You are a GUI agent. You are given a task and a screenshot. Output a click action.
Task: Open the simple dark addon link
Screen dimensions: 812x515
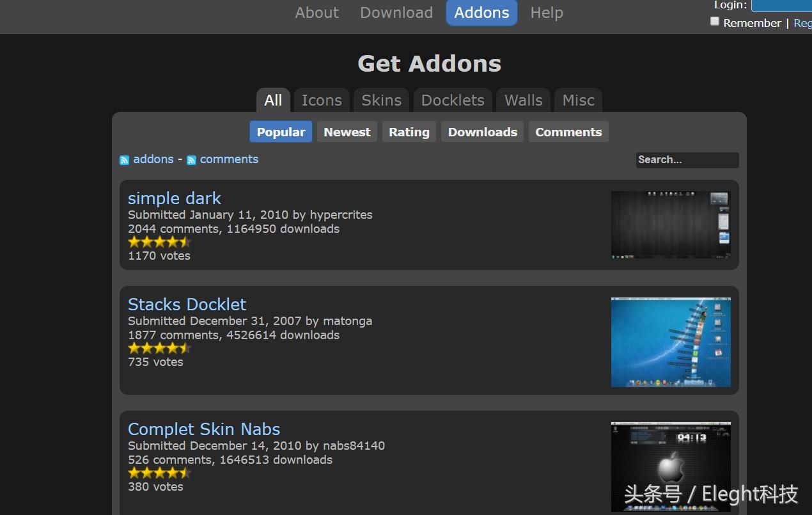[175, 198]
